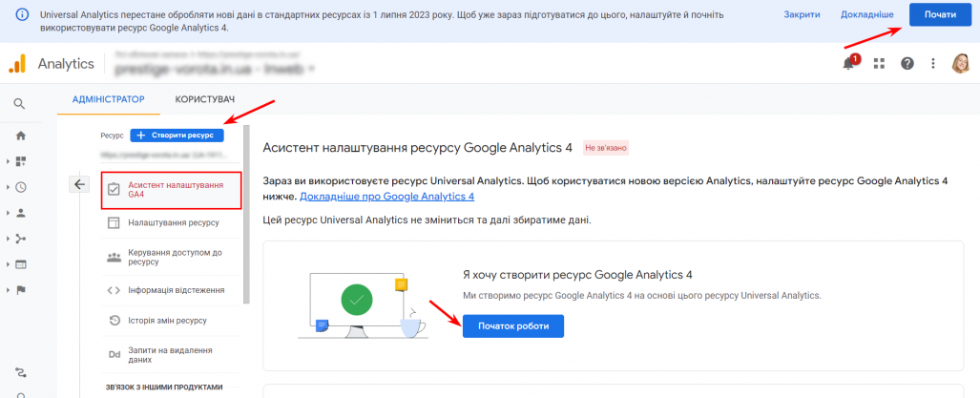Open Conversions flag sidebar icon
The image size is (980, 398).
pyautogui.click(x=21, y=290)
